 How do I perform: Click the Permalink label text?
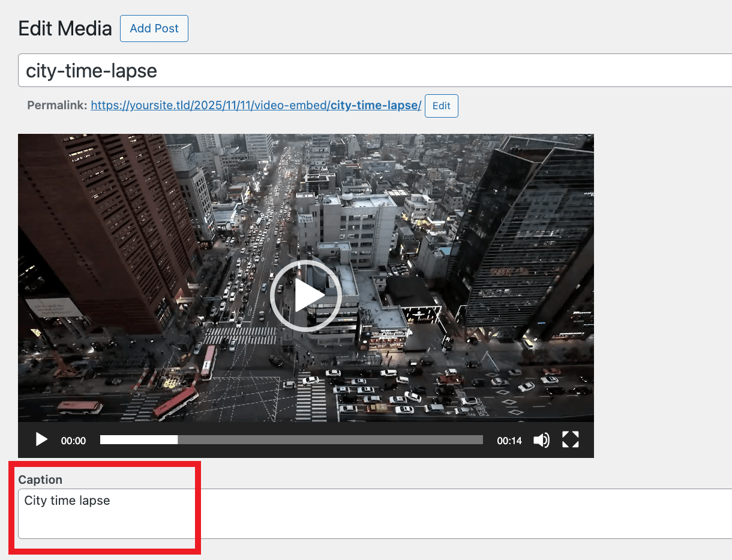pos(56,105)
